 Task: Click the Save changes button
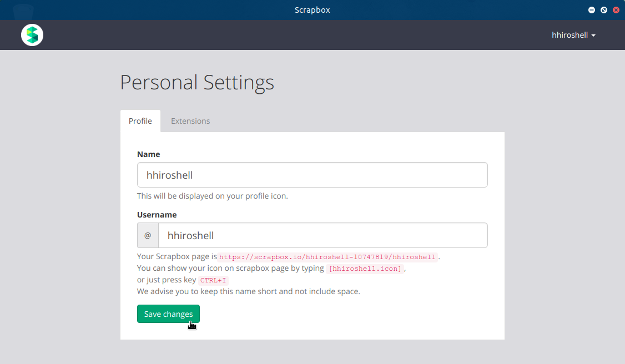[x=168, y=314]
